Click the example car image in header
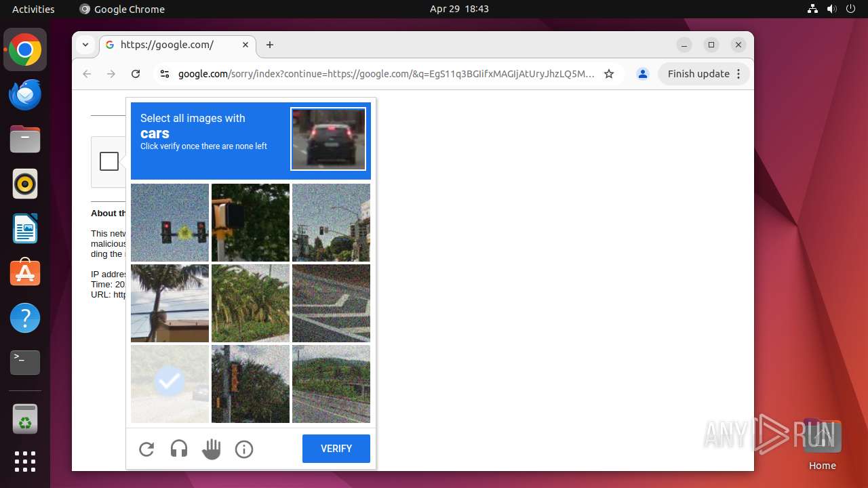Image resolution: width=868 pixels, height=488 pixels. click(x=328, y=139)
